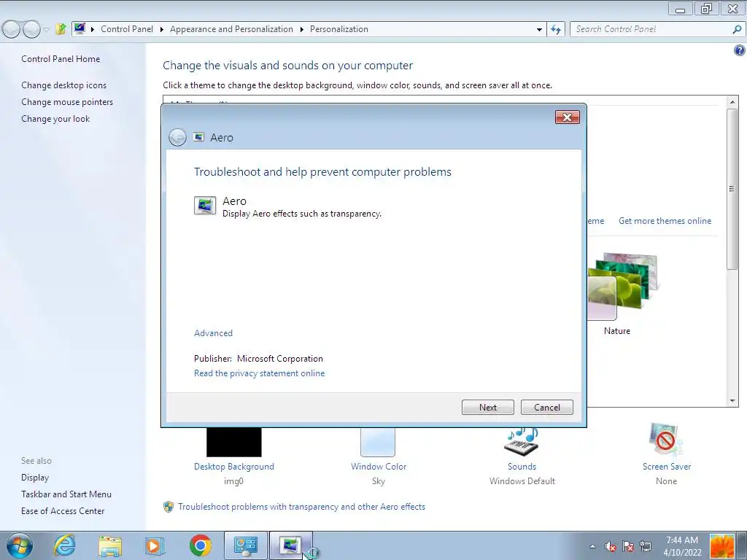Click the Screen Saver label link
The width and height of the screenshot is (747, 560).
coord(666,467)
